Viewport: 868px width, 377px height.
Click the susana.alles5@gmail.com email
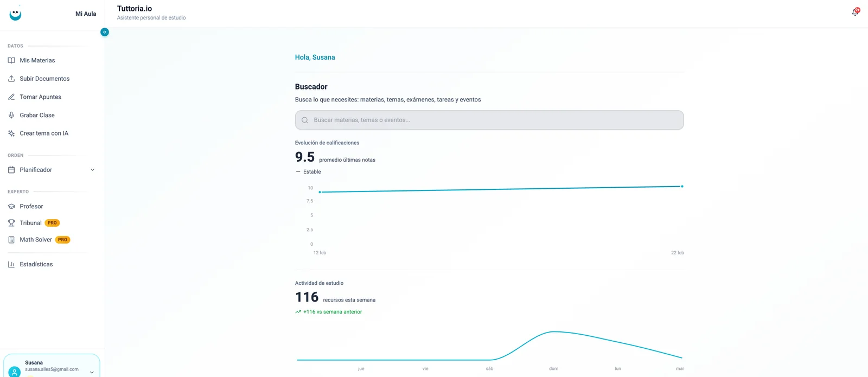pos(52,369)
